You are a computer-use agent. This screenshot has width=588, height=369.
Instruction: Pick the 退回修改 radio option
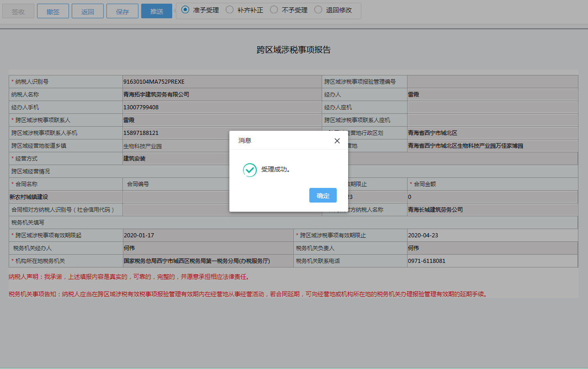(318, 10)
